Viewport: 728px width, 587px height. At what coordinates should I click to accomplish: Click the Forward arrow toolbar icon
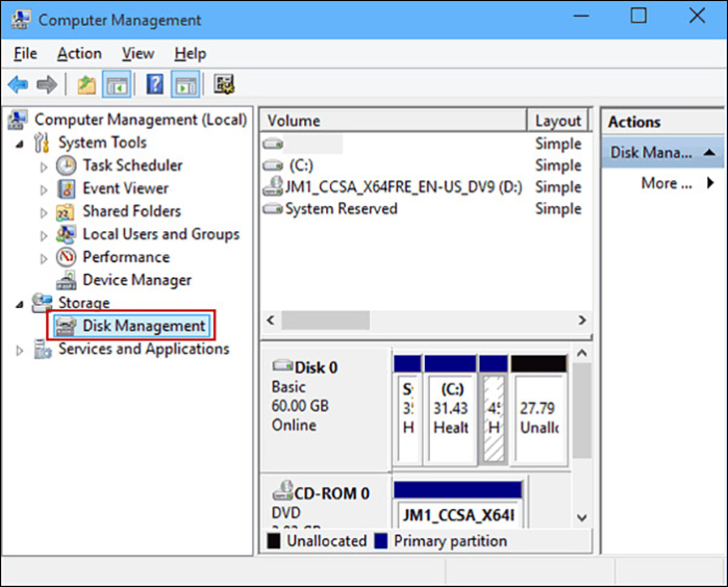(x=46, y=85)
